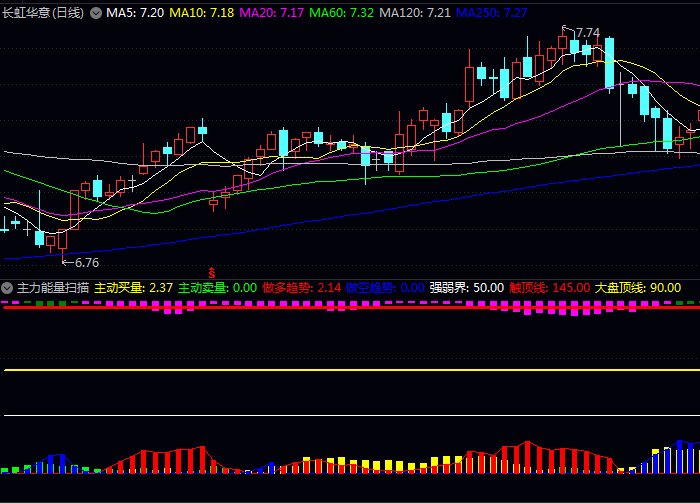Viewport: 700px width, 503px height.
Task: Click the red 触顶线 horizontal line
Action: click(x=352, y=308)
